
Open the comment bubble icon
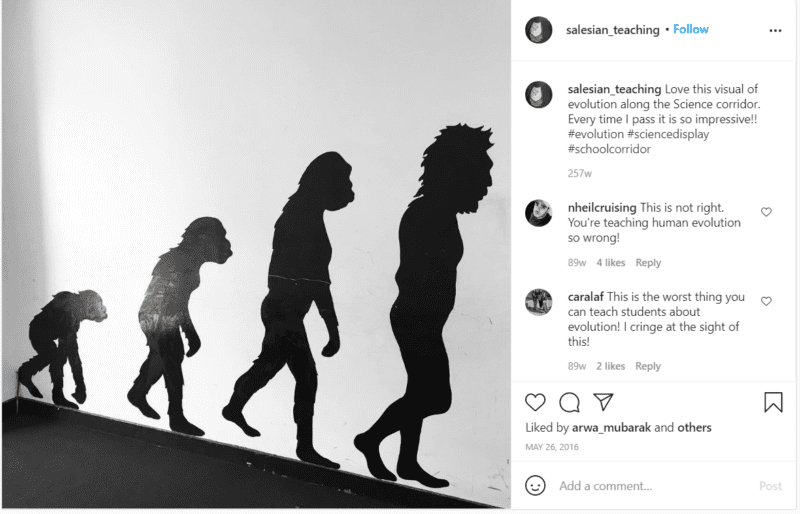(x=569, y=402)
